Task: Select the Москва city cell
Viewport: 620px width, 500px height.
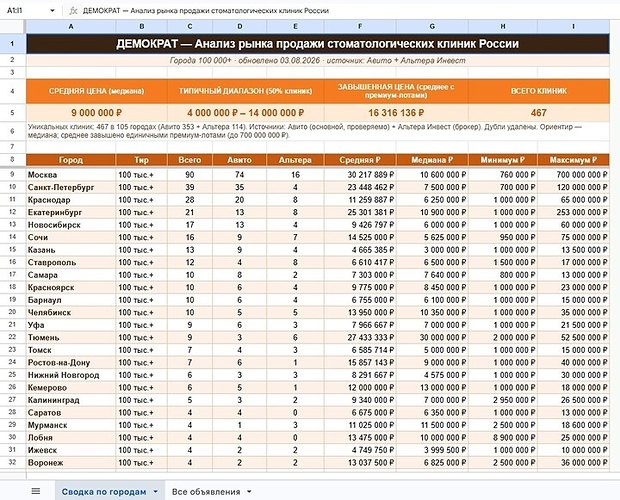Action: click(71, 175)
